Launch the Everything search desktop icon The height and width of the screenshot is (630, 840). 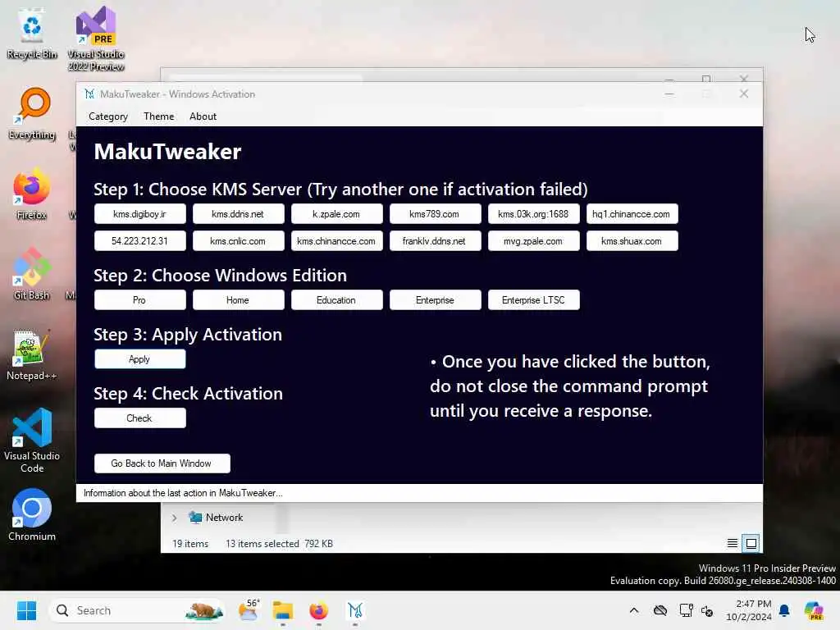[x=32, y=114]
